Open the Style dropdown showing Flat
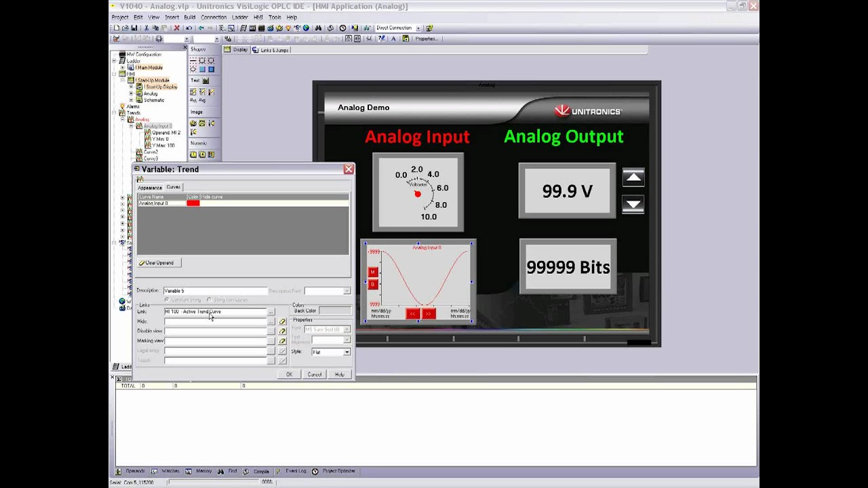The image size is (868, 488). point(347,352)
